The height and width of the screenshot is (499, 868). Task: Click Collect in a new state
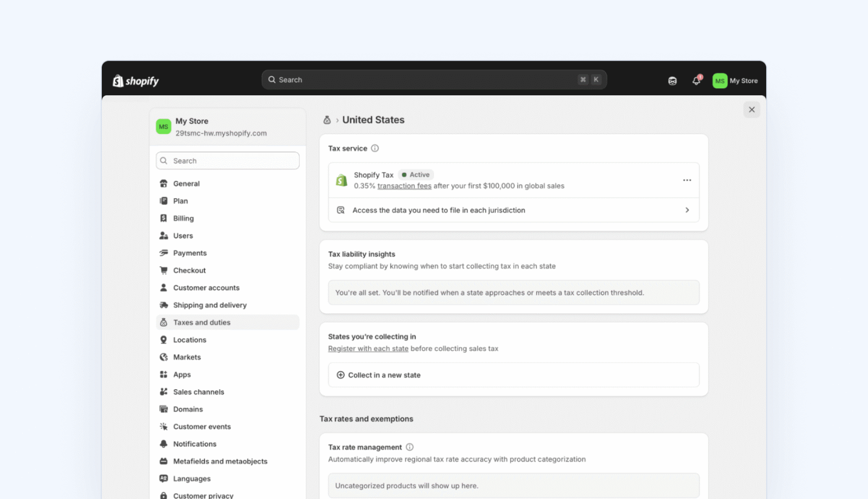[514, 375]
